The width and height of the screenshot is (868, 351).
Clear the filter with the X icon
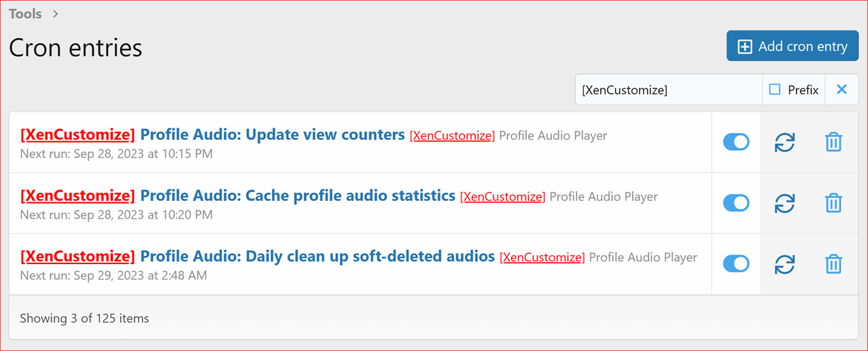[841, 90]
